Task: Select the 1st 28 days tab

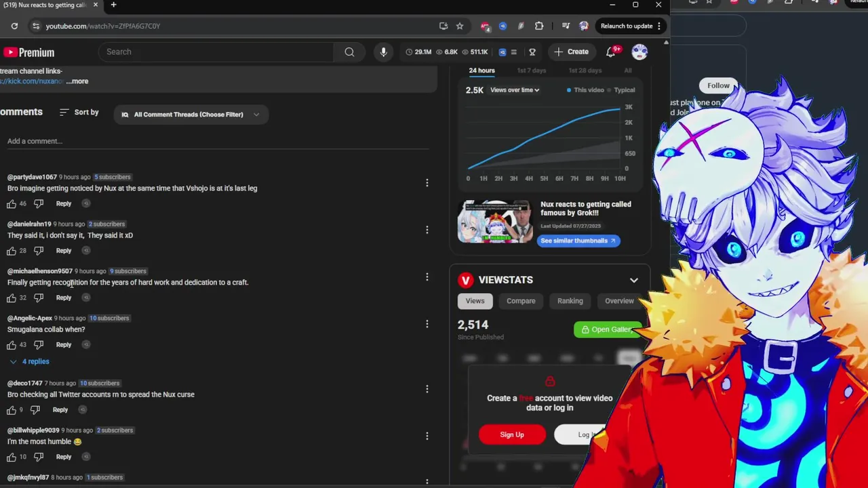Action: pos(585,70)
